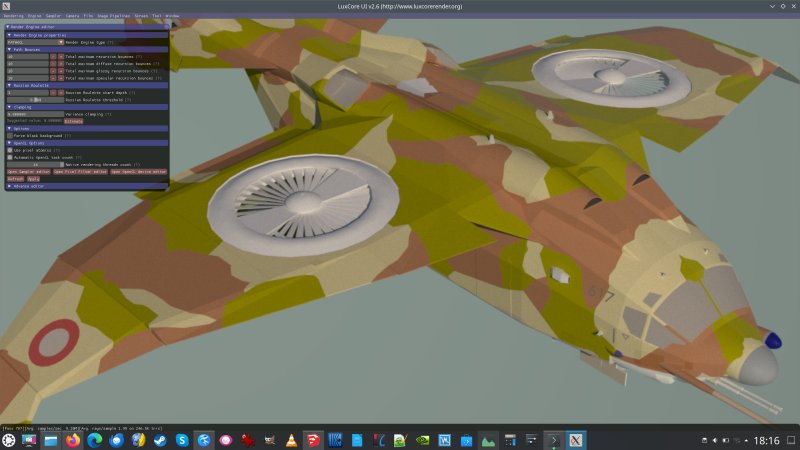Screen dimensions: 800x450
Task: Open the NVIDIA settings taskbar icon
Action: point(422,440)
